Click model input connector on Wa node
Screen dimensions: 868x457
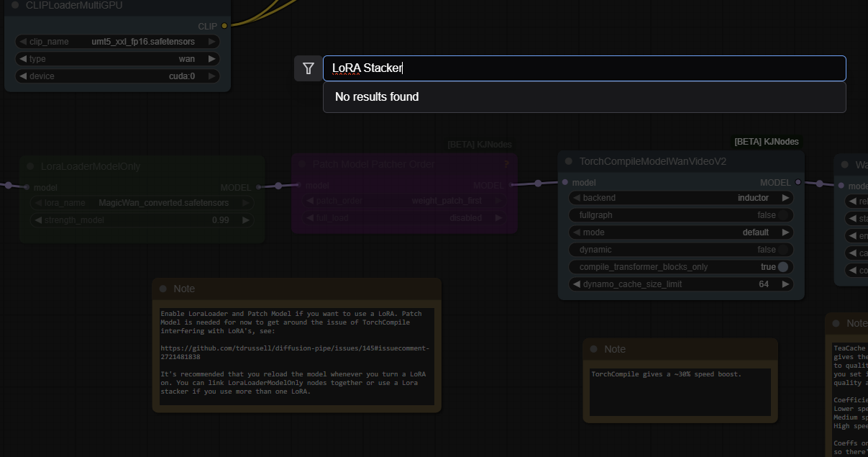[x=841, y=186]
